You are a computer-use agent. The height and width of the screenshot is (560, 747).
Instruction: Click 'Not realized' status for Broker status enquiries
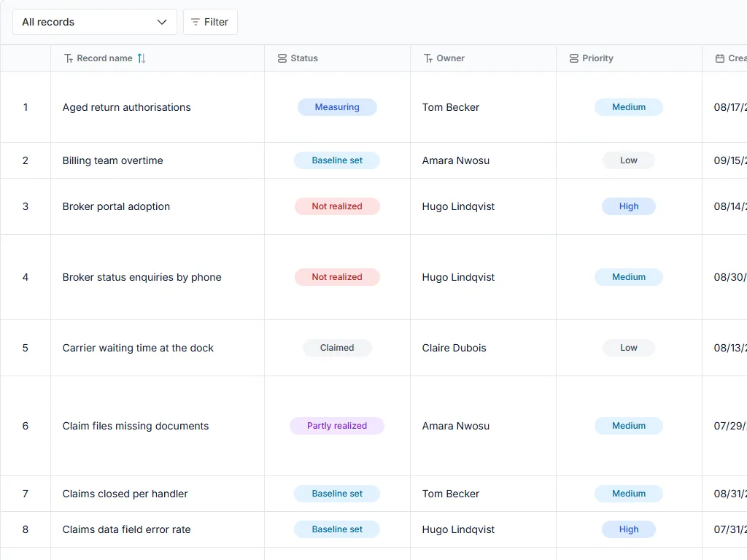pos(337,277)
